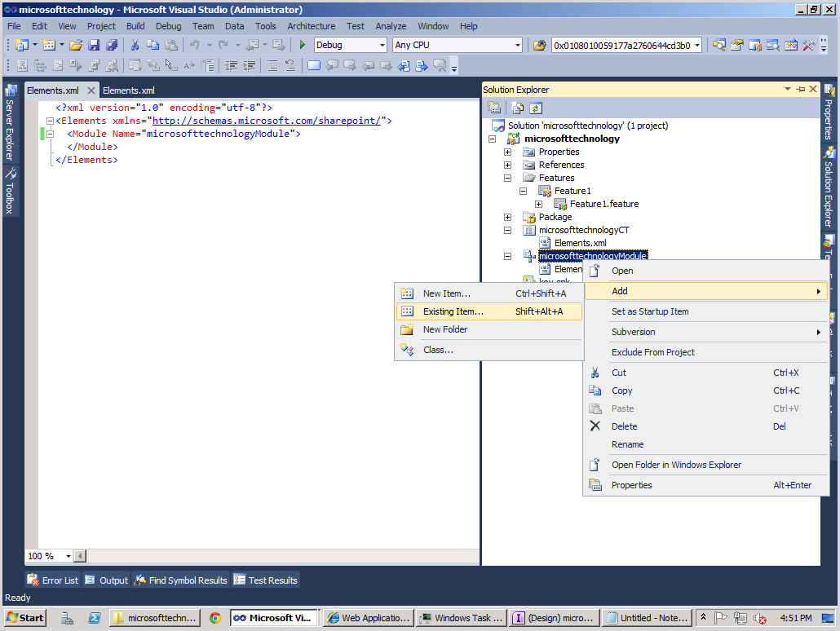Click the Open File folder icon
840x631 pixels.
(76, 46)
